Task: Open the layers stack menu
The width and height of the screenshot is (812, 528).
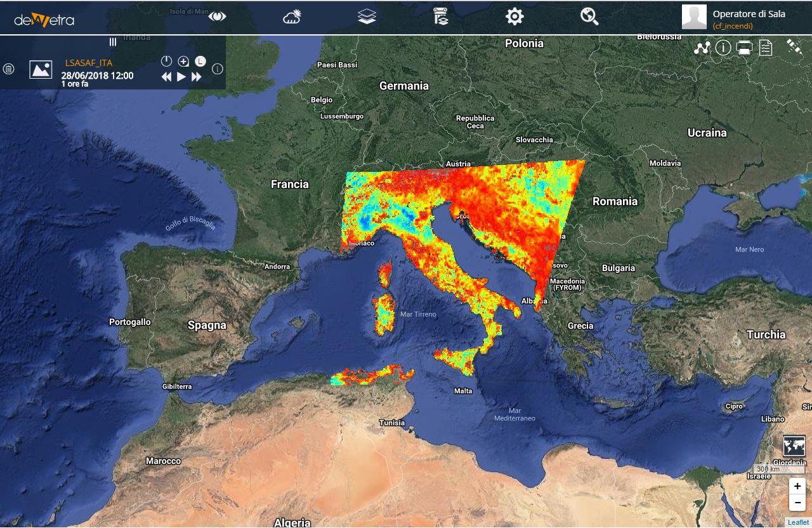Action: point(367,16)
